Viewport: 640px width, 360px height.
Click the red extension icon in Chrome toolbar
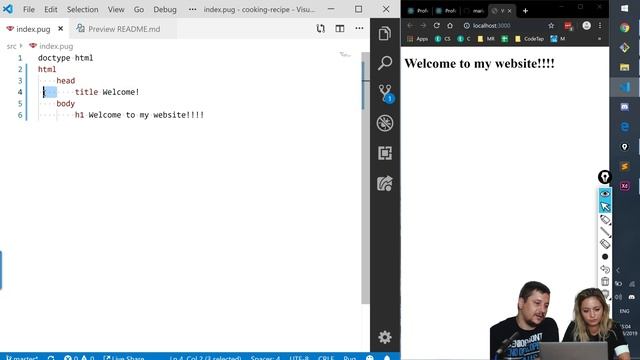click(x=569, y=26)
